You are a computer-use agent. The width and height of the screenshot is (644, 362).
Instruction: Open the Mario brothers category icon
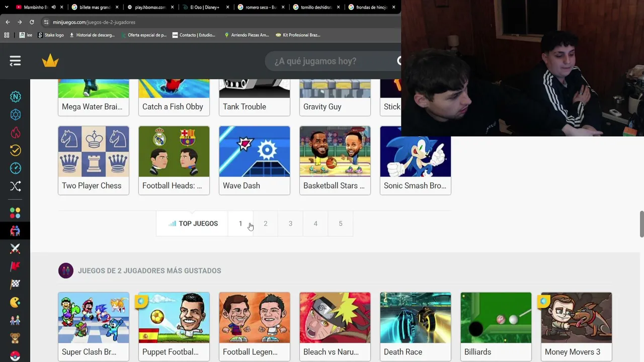click(x=15, y=320)
